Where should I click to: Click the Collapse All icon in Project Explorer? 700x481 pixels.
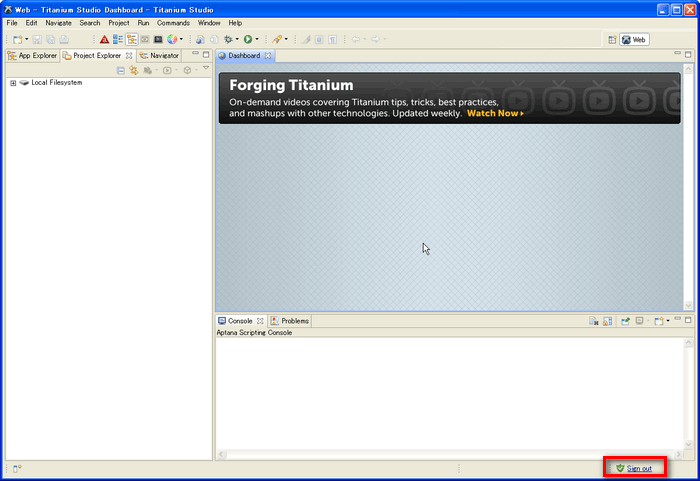(121, 71)
